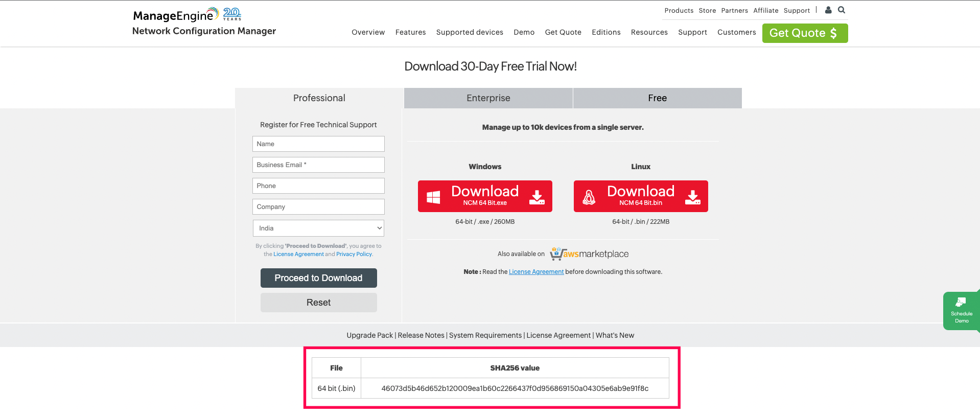
Task: Open the Upgrade Pack link
Action: point(369,335)
